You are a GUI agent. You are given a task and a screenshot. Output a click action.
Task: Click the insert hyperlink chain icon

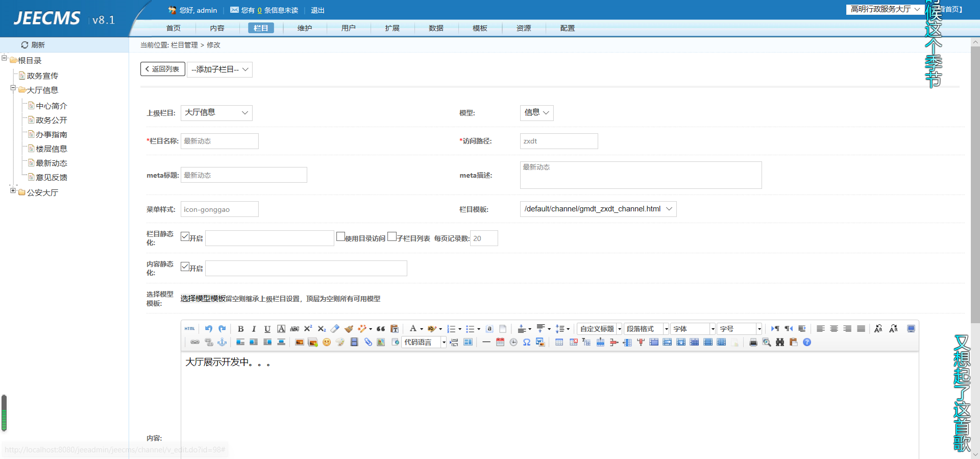[195, 342]
